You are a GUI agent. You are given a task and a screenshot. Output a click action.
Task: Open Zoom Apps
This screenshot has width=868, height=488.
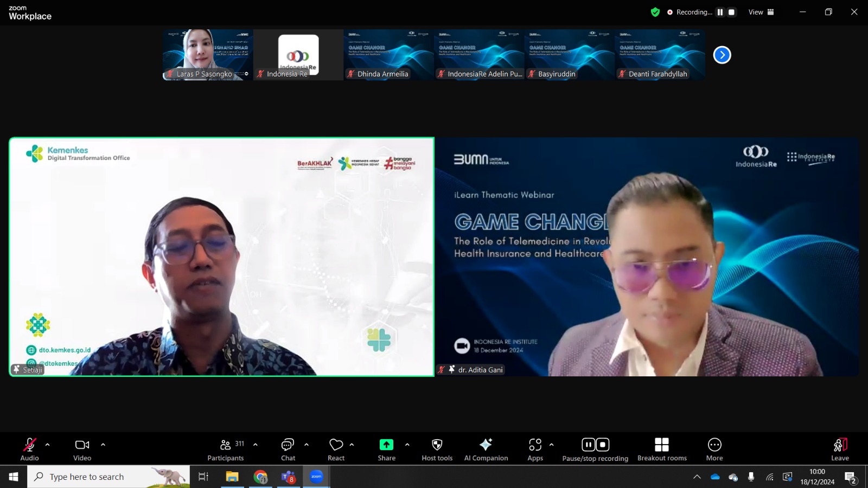click(535, 450)
